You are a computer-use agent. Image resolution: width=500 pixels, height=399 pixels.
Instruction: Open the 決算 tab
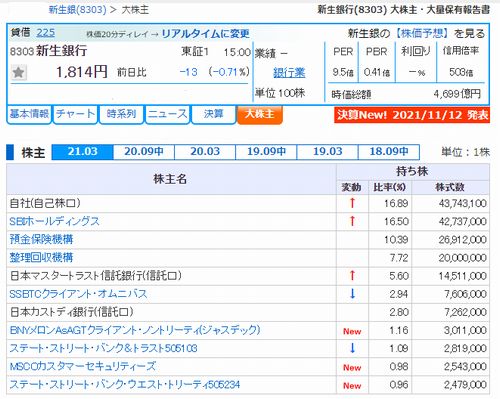click(x=213, y=114)
